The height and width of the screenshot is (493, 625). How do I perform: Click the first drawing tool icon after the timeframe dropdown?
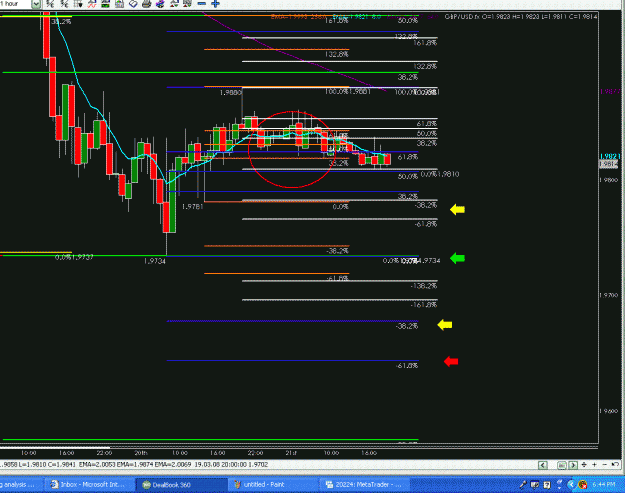[x=50, y=4]
